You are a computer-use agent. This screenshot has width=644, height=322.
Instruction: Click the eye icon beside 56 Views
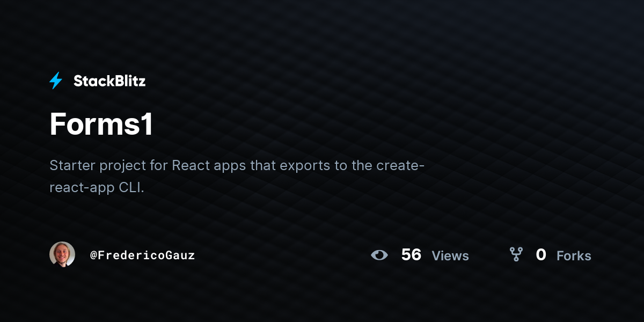379,255
